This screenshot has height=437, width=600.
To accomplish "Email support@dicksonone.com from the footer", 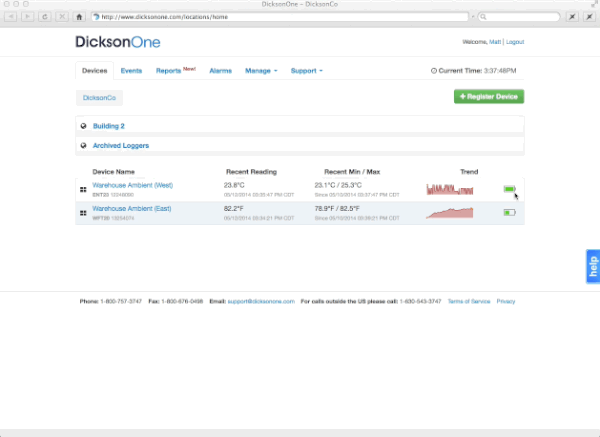I will pos(261,302).
